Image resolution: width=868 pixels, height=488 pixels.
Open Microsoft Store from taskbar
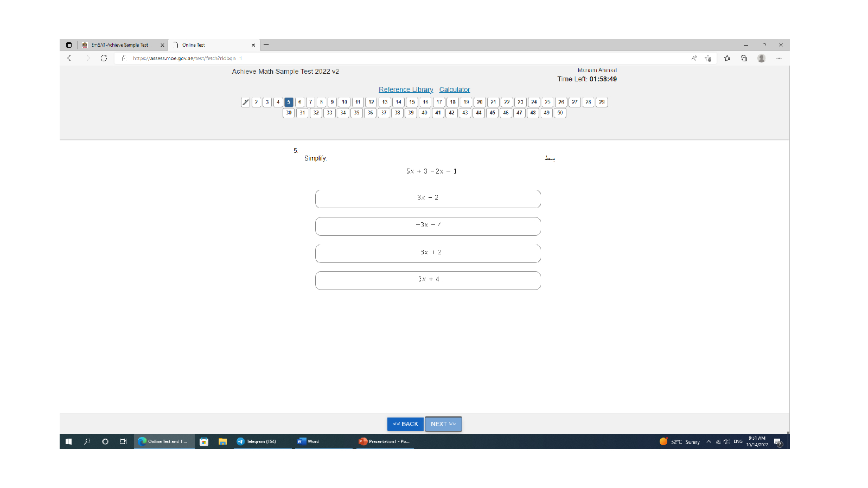[204, 441]
